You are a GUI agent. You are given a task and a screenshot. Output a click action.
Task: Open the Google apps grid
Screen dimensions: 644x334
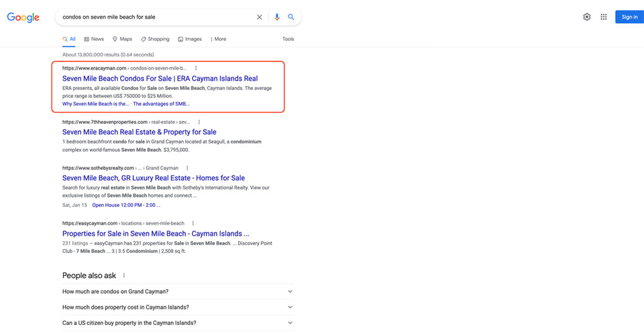click(x=603, y=17)
